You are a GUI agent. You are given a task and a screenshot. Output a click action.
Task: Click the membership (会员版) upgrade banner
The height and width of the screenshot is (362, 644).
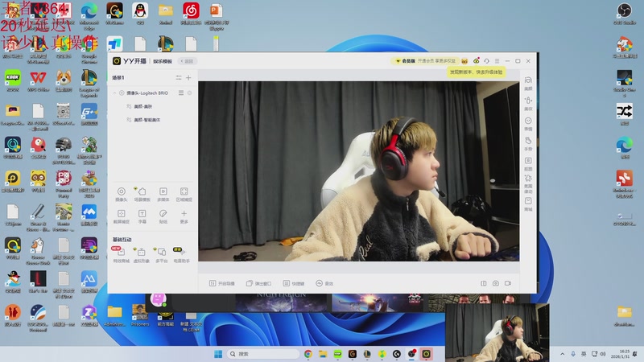click(x=425, y=61)
